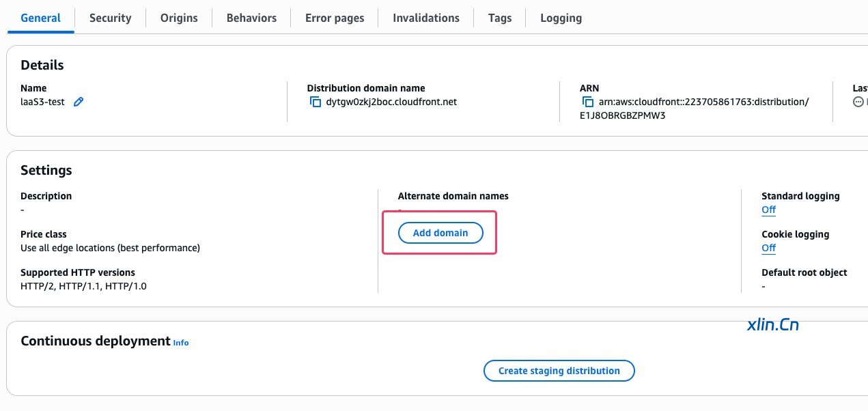Click the Price class value text
This screenshot has height=411, width=868.
[x=110, y=248]
